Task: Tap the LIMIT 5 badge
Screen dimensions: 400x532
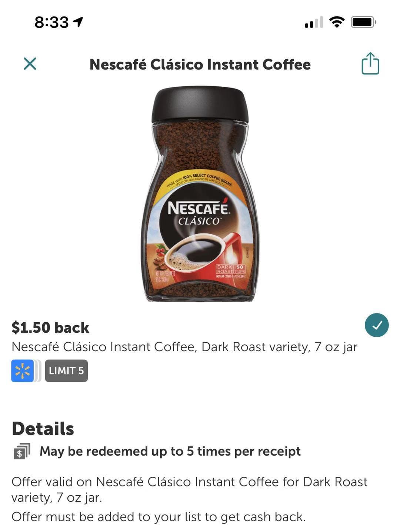Action: (66, 370)
